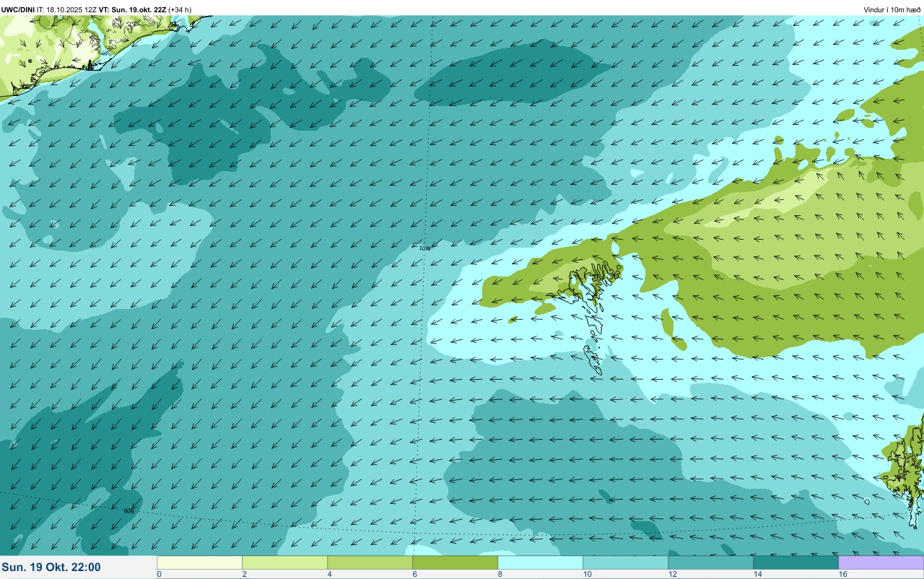
Task: Click the 'UWC/DINI IT: 18.10.2025 12Z' header text
Action: click(x=49, y=9)
